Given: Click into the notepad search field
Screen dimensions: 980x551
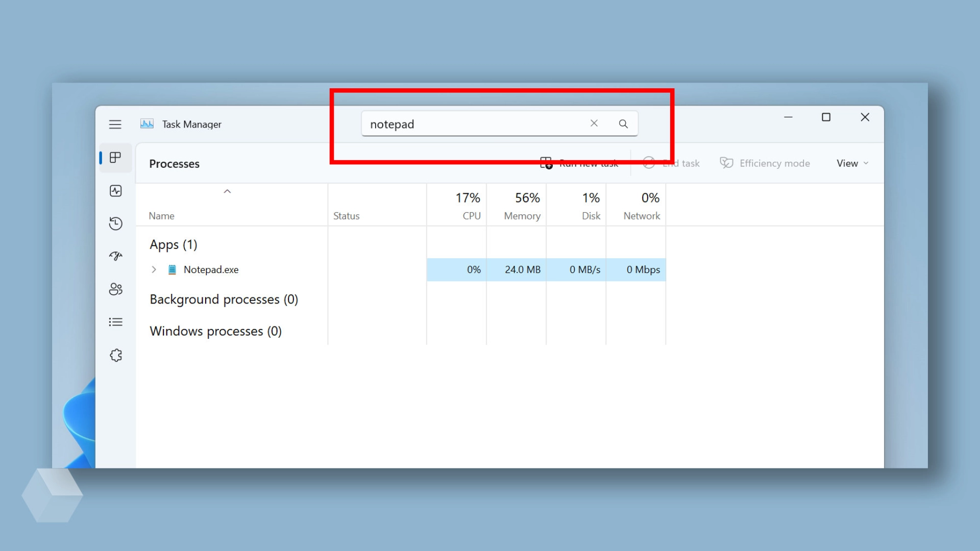Looking at the screenshot, I should pos(475,124).
